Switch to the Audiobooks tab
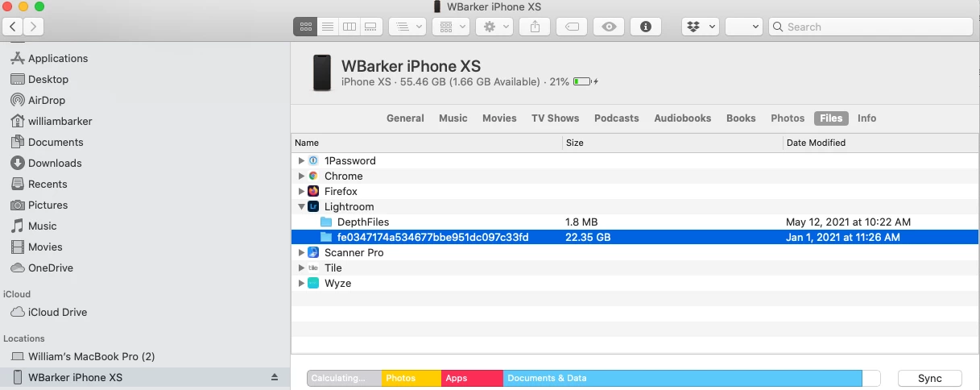 coord(683,118)
